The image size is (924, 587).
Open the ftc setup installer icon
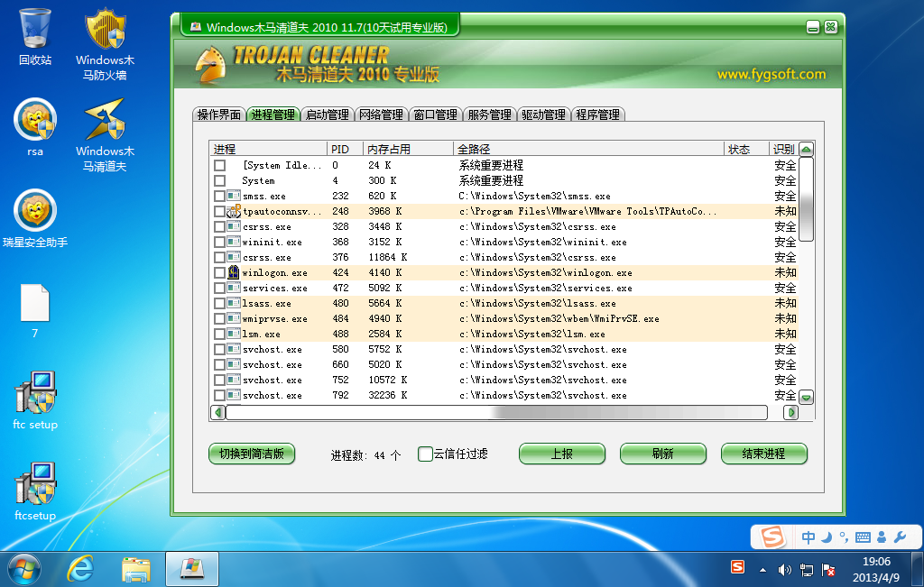35,400
